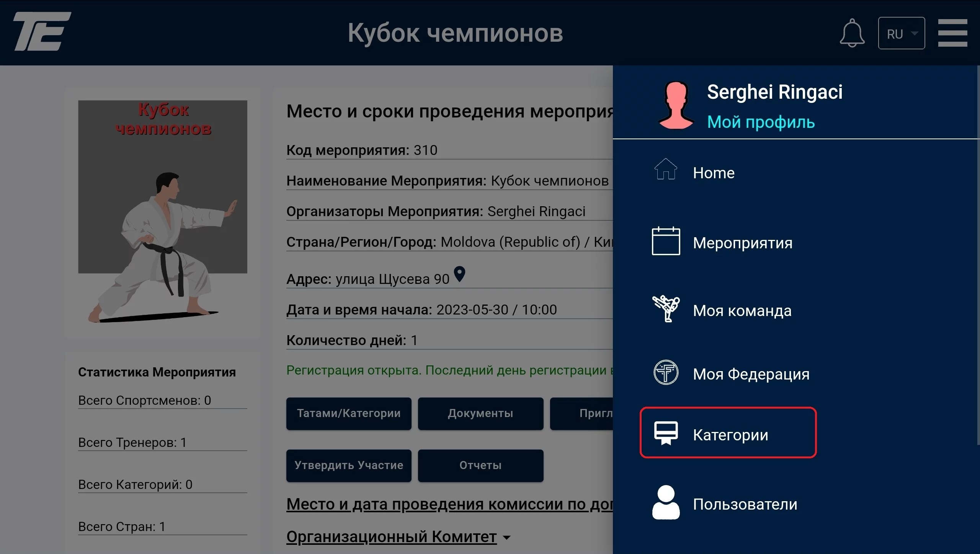Click the Категории certificate icon

coord(666,433)
